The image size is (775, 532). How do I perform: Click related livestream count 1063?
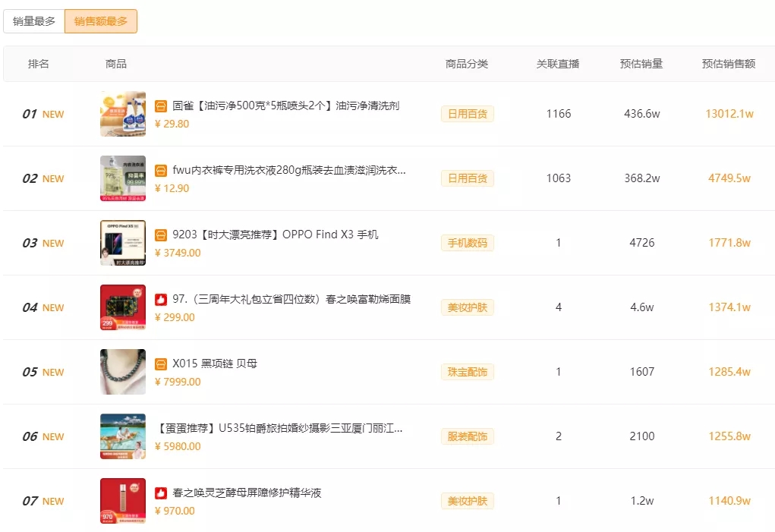pyautogui.click(x=559, y=178)
